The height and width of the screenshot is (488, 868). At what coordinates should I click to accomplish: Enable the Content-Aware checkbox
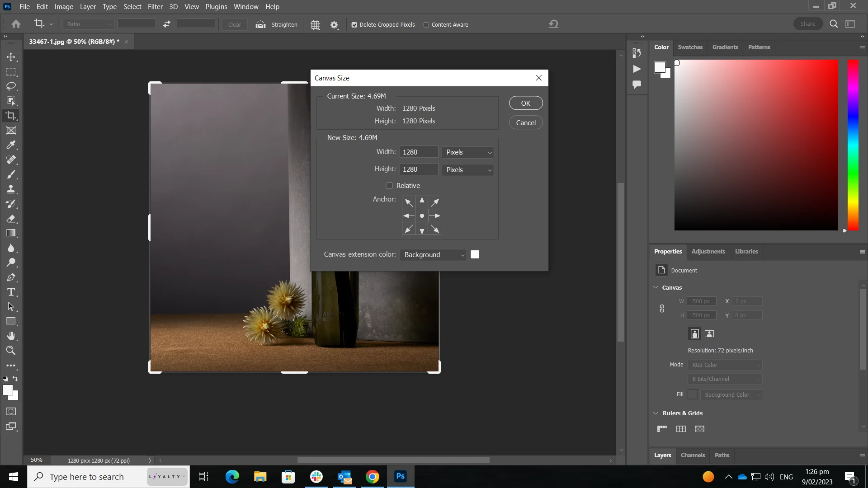pos(426,25)
